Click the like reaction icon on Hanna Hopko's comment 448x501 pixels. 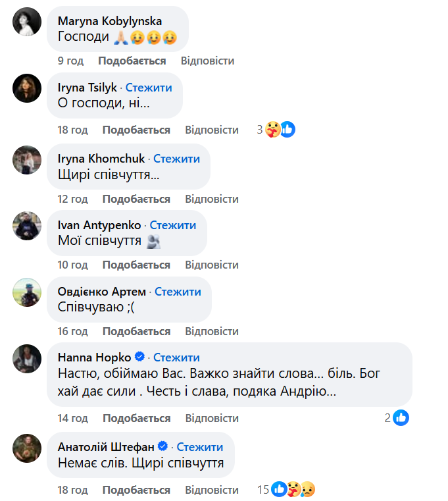tap(401, 417)
